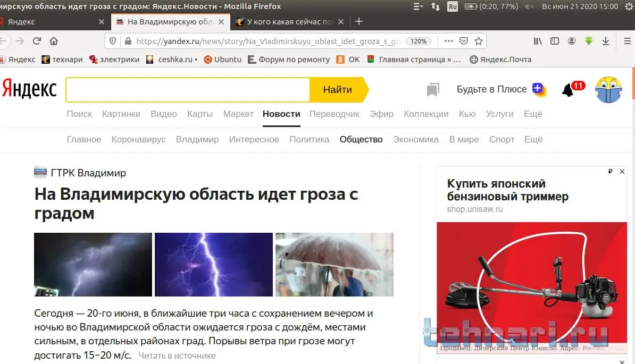Close the trimmer advertisement
The height and width of the screenshot is (364, 635).
coord(622,172)
